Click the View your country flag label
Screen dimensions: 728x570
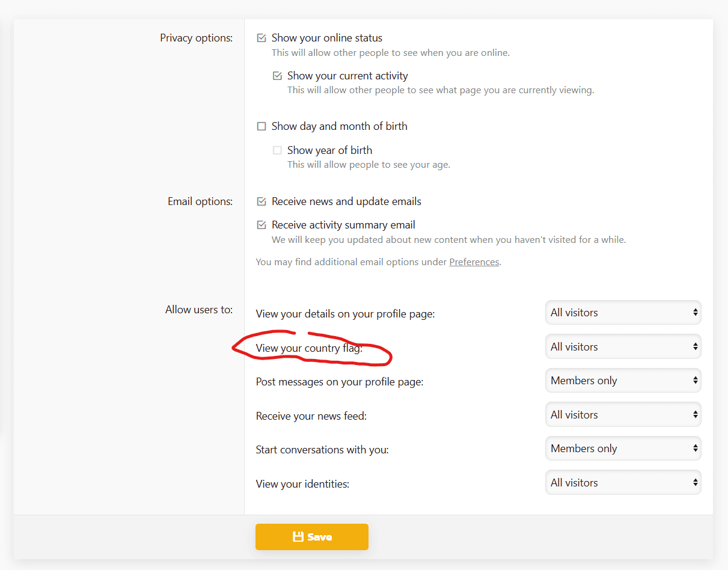click(x=309, y=348)
